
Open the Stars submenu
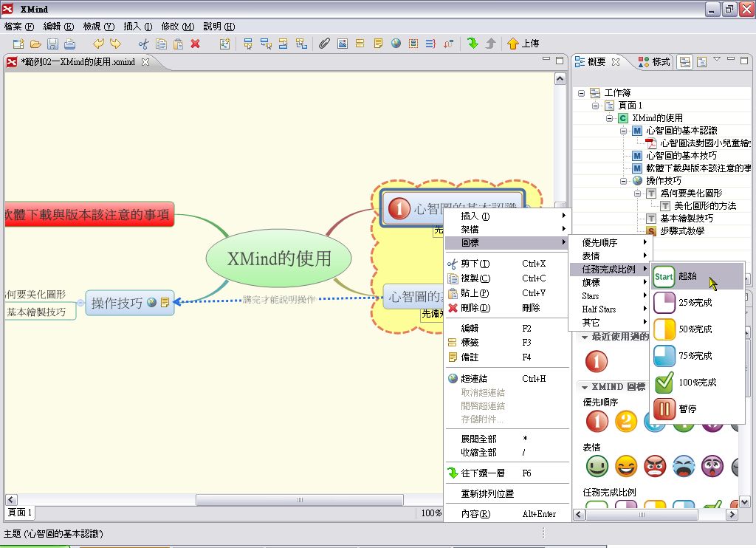[x=609, y=295]
